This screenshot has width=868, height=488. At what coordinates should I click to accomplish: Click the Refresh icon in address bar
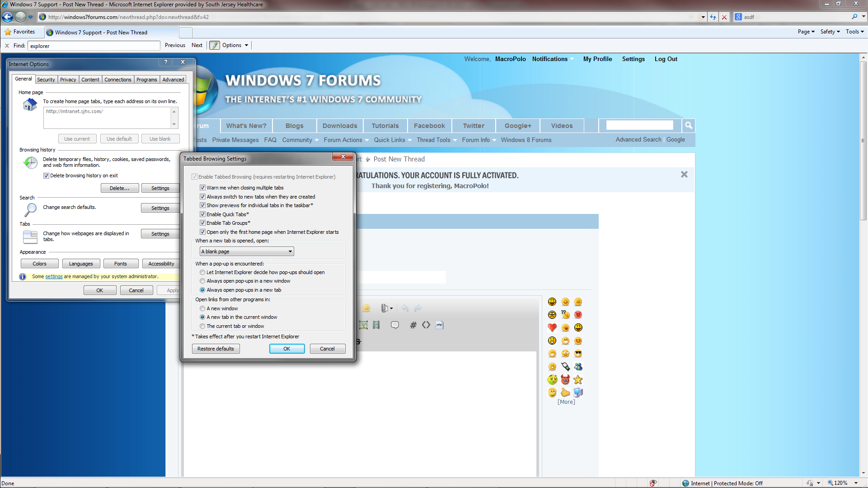(x=713, y=17)
